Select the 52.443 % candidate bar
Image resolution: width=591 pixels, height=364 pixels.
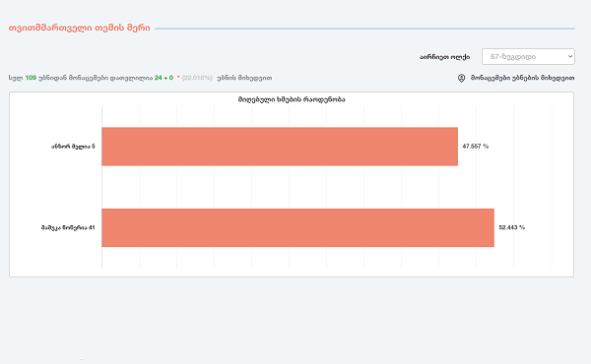click(x=297, y=227)
